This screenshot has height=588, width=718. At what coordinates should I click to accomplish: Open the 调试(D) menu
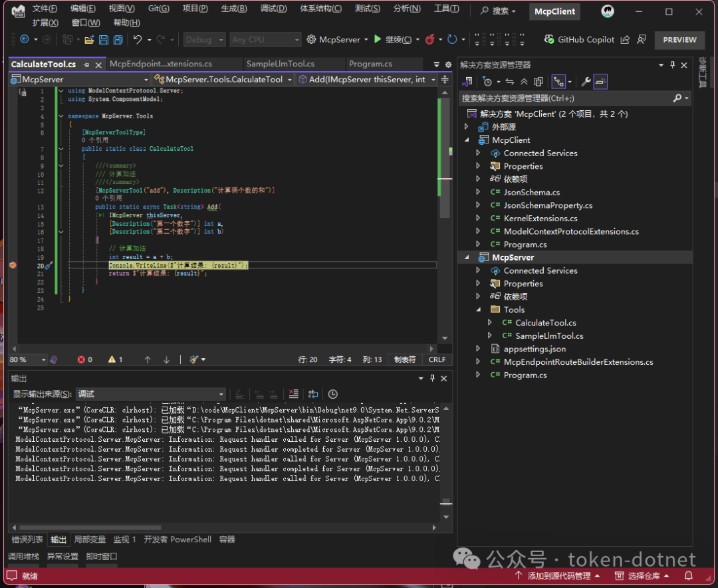(x=273, y=9)
